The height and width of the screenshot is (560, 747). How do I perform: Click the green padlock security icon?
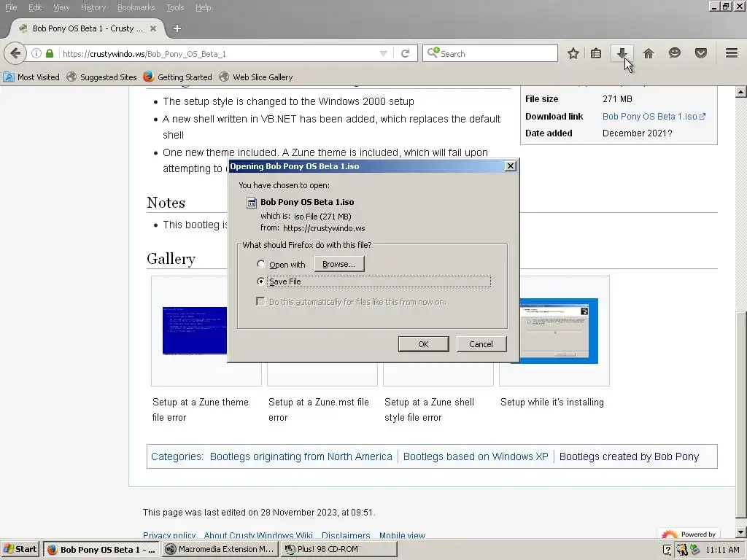(x=50, y=53)
